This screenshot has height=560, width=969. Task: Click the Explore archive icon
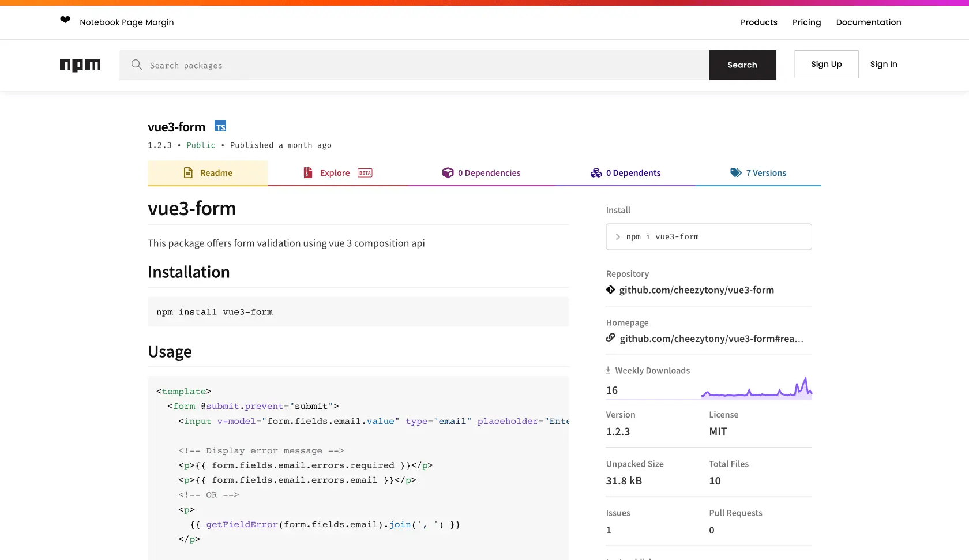[308, 172]
